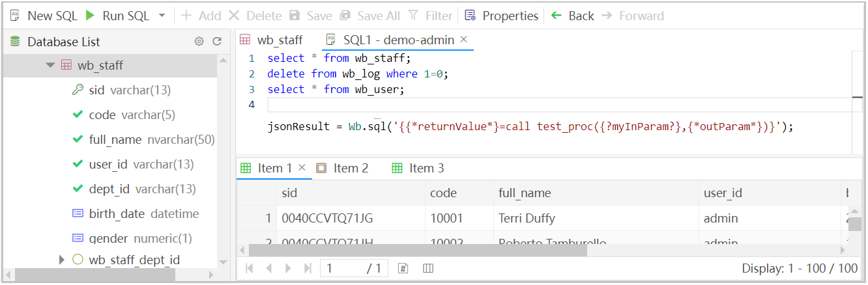Screen dimensions: 868x285
Task: Open Database List settings gear
Action: tap(199, 42)
